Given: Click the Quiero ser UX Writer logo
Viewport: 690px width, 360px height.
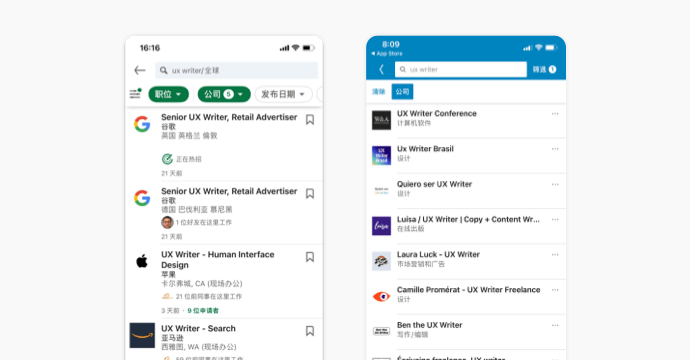Looking at the screenshot, I should (381, 191).
